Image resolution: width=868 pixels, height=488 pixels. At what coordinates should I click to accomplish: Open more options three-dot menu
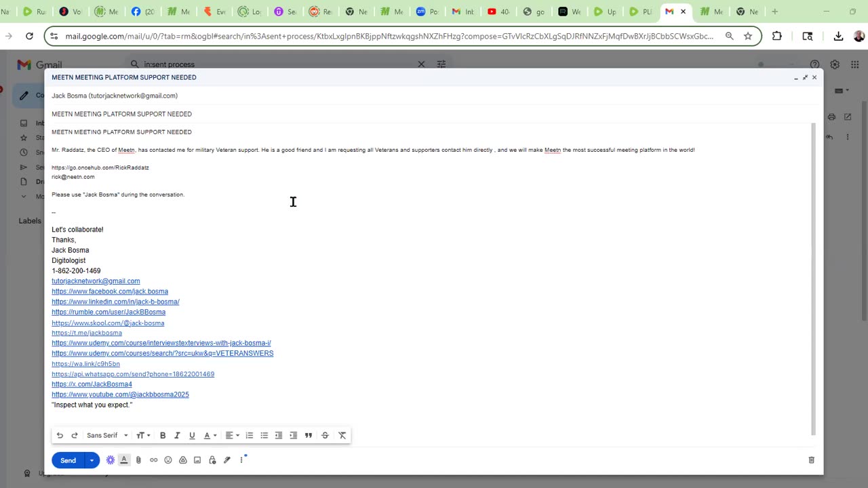click(x=241, y=460)
